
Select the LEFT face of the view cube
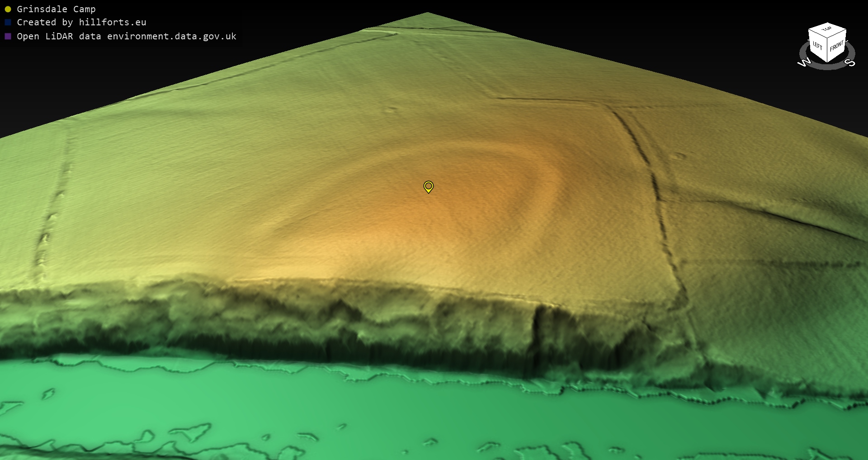(x=817, y=46)
